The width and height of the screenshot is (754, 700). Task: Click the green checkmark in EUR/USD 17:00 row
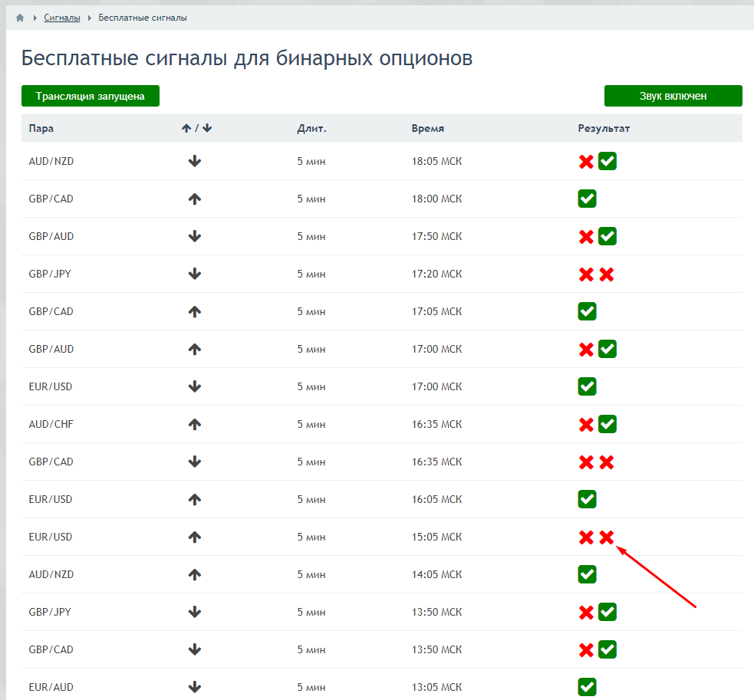587,386
